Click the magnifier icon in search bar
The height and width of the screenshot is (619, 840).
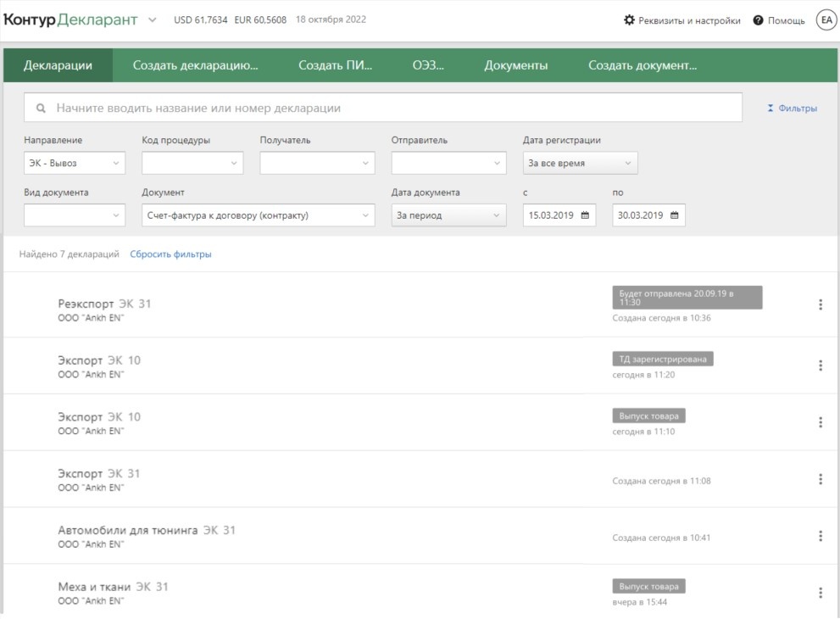pos(41,108)
